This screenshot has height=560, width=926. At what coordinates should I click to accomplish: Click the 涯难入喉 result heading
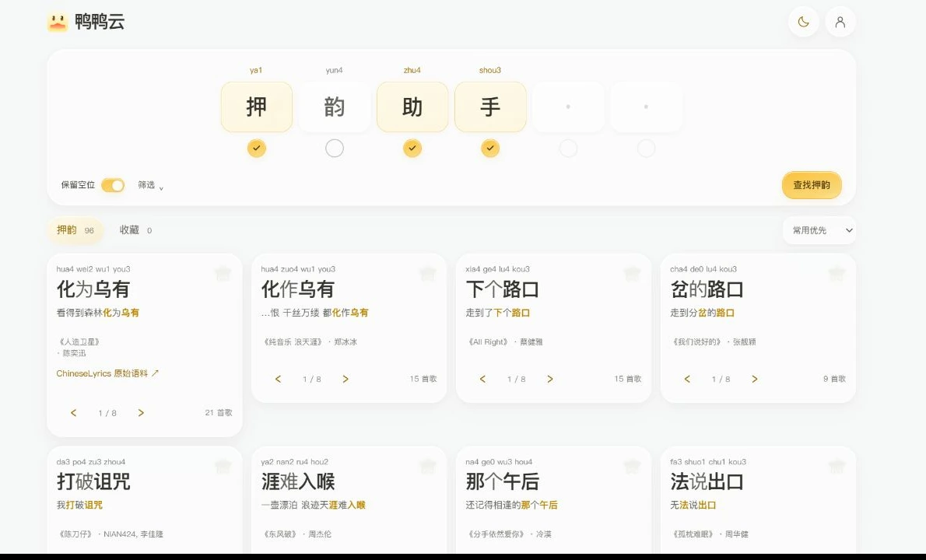point(297,481)
